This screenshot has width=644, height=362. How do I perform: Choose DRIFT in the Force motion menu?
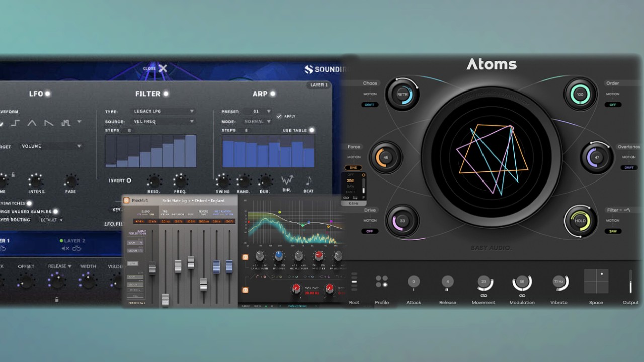tap(351, 192)
